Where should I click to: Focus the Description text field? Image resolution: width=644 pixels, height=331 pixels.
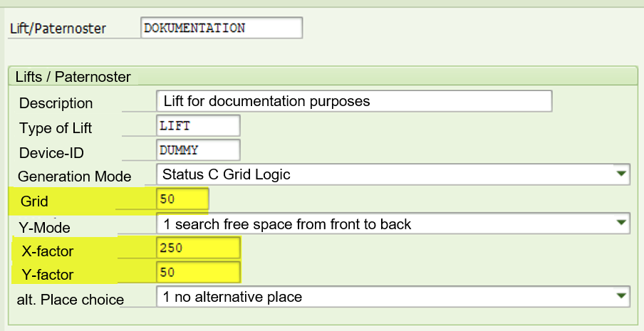point(353,101)
